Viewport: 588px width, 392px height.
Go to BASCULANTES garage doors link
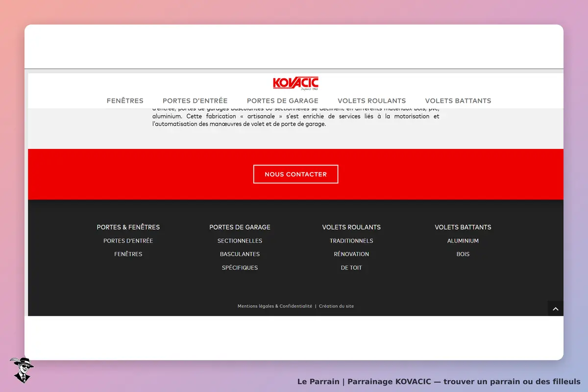[x=240, y=254]
